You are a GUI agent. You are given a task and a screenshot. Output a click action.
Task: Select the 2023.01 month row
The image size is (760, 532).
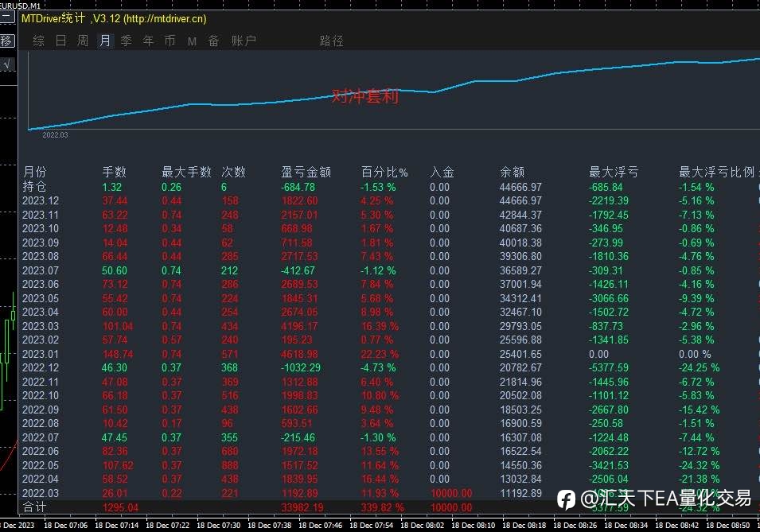point(41,354)
